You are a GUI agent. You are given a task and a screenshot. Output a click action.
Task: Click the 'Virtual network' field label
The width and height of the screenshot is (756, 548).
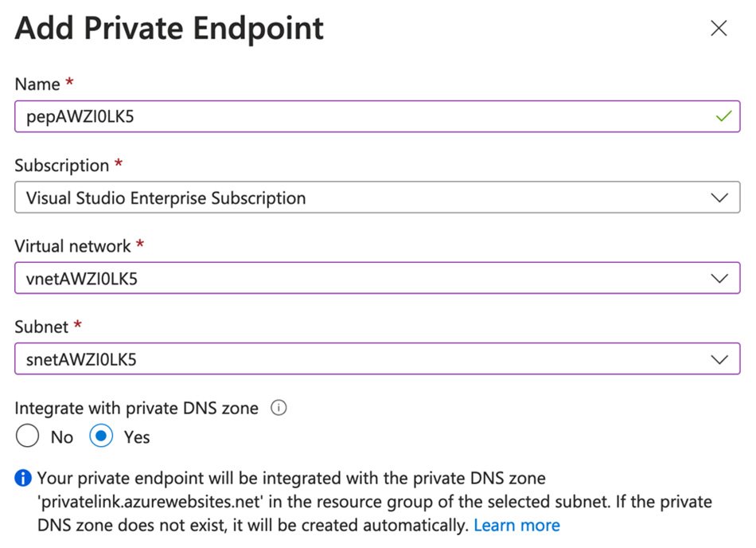click(x=72, y=246)
